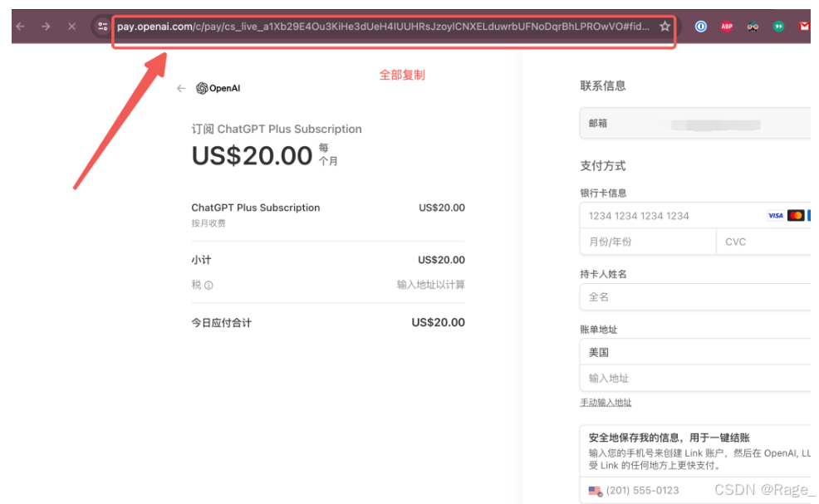Stop loading the page with the X button
Viewport: 819px width, 504px height.
tap(72, 26)
